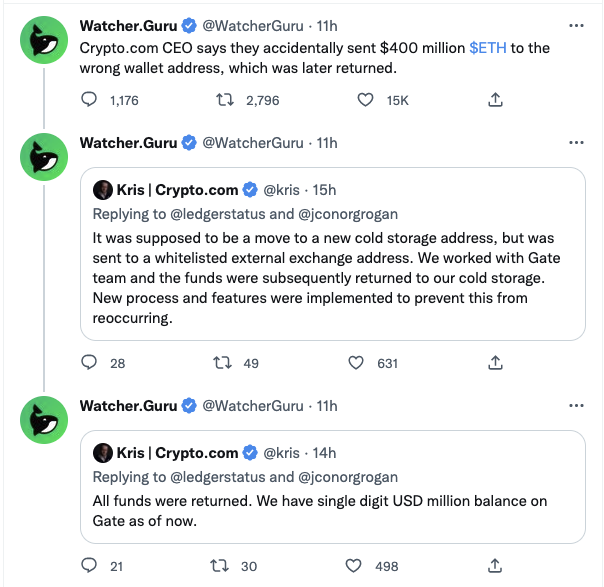Open more options on second tweet
604x587 pixels.
click(576, 143)
